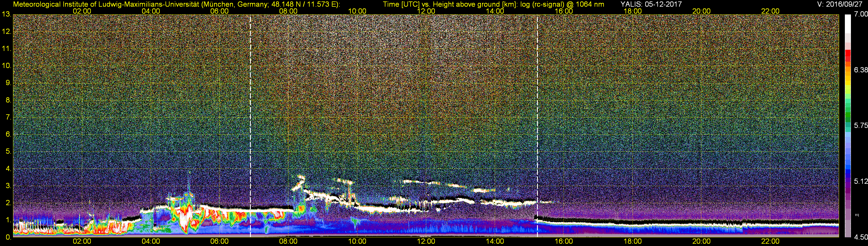This screenshot has height=246, width=868.
Task: Click the 14:00 label on the upper time axis
Action: point(495,11)
